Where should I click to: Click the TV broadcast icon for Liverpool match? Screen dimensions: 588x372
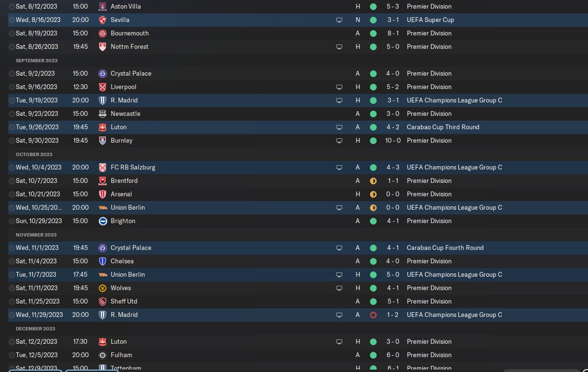pyautogui.click(x=339, y=87)
